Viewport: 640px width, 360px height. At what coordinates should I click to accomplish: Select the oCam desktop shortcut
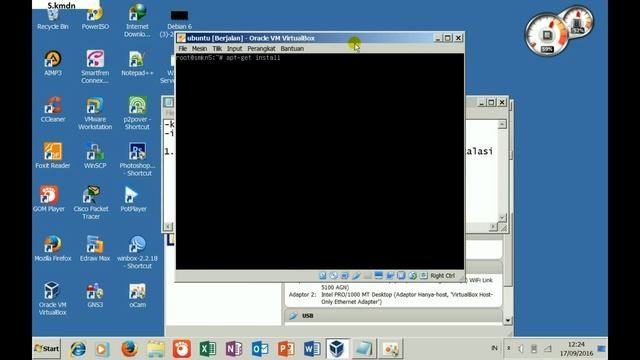[137, 295]
